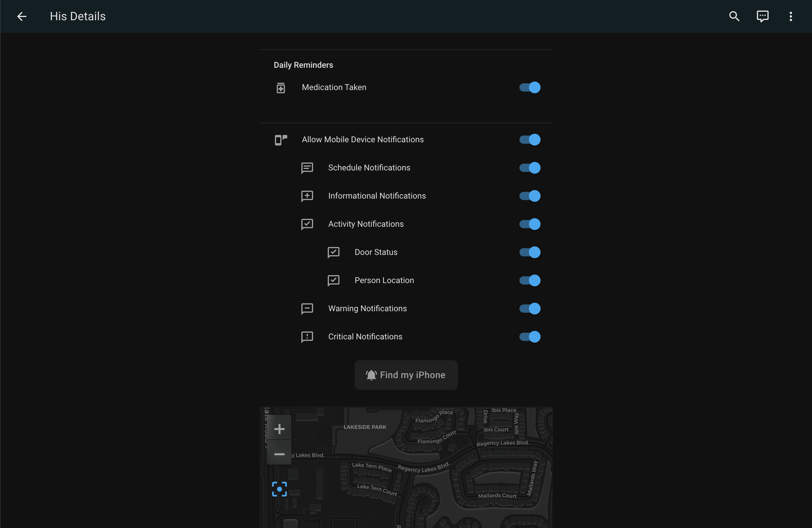This screenshot has height=528, width=812.
Task: Disable Person Location toggle
Action: (x=529, y=280)
